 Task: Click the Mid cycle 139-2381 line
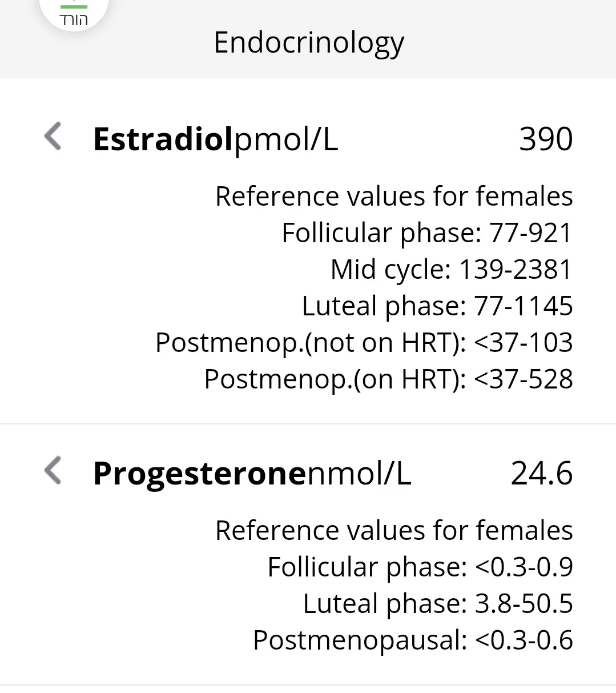pyautogui.click(x=451, y=269)
